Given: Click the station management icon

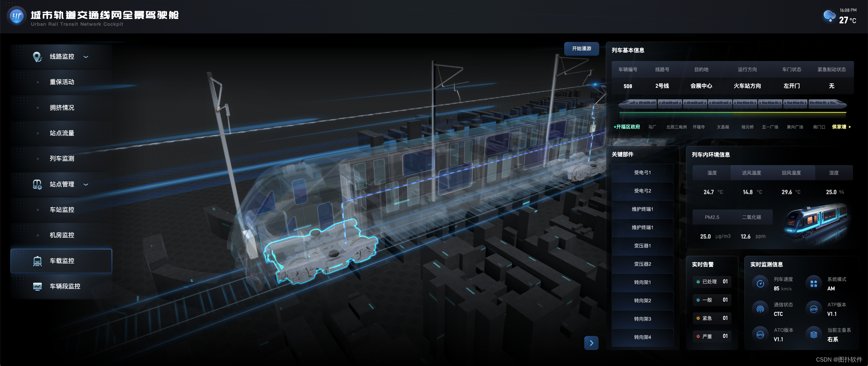Looking at the screenshot, I should [x=37, y=184].
